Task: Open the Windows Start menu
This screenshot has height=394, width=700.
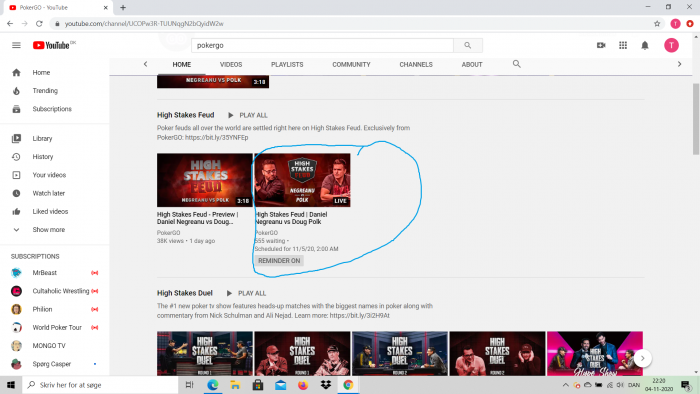Action: coord(11,385)
